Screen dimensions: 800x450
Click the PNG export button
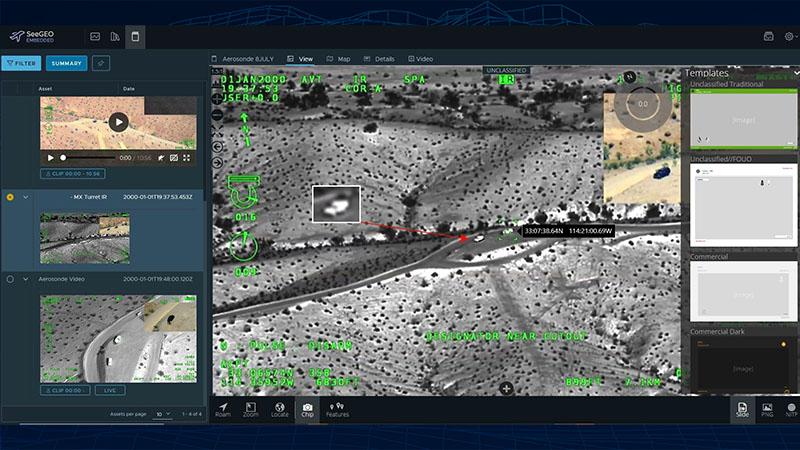click(767, 410)
